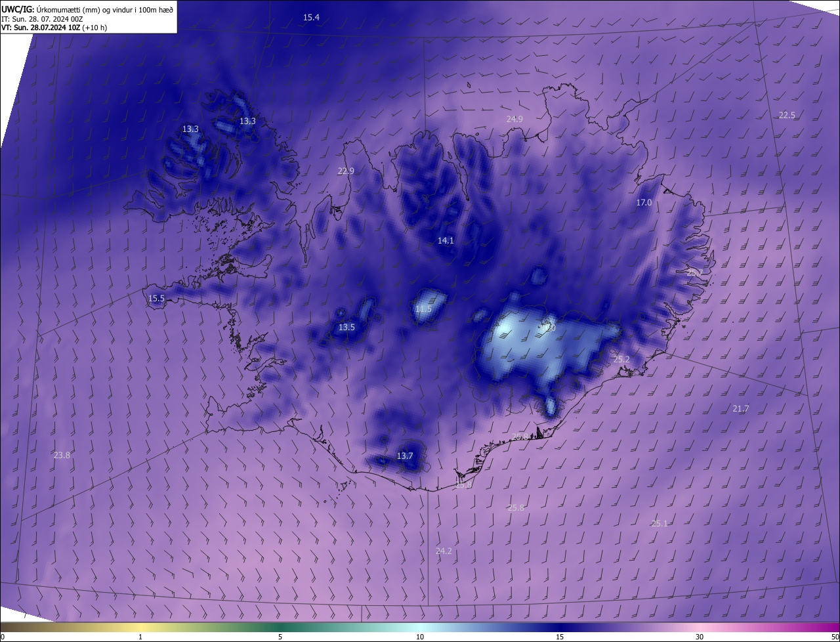
Task: Select the 'IT: Sun. 28. 07. 2024 00Z' line
Action: pyautogui.click(x=42, y=18)
